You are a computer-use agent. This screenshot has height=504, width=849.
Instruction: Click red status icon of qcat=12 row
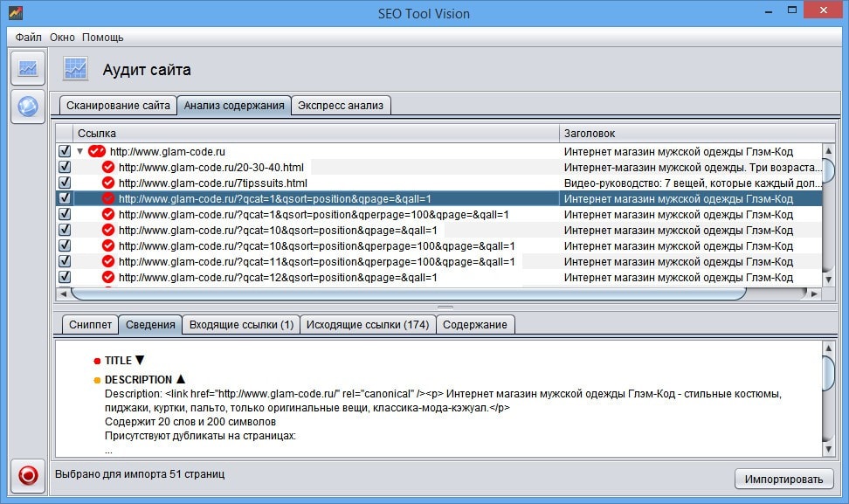(x=108, y=277)
